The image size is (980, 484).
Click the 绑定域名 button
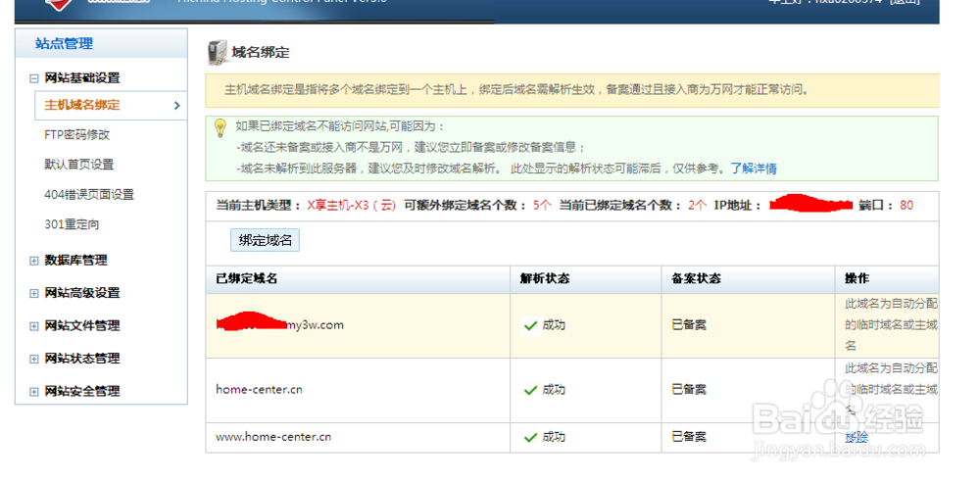(265, 240)
